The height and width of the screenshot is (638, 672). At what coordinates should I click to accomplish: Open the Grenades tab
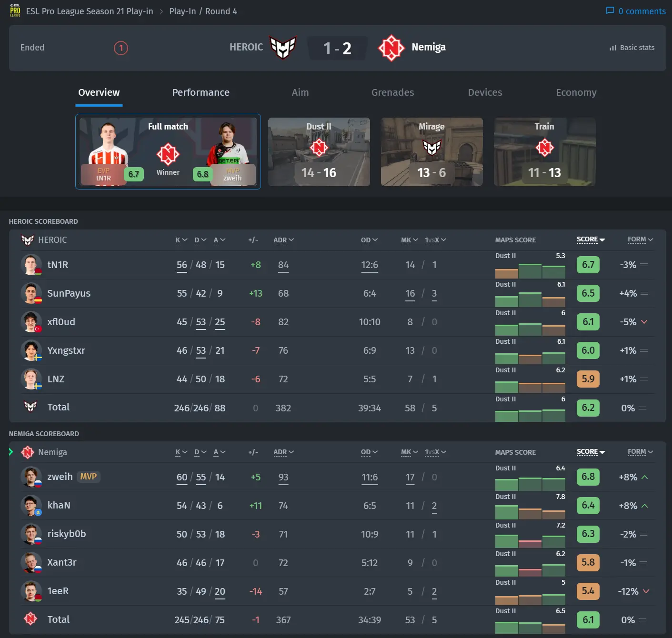coord(393,93)
